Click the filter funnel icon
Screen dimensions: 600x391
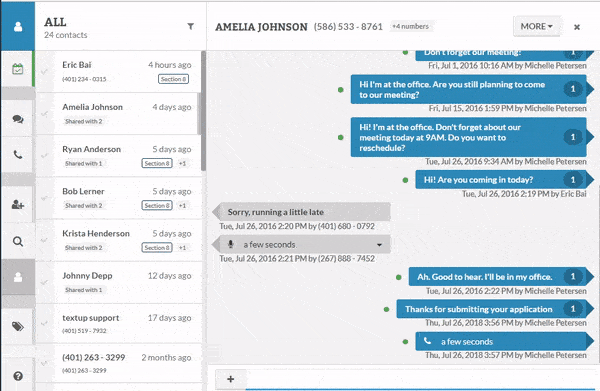click(x=190, y=26)
